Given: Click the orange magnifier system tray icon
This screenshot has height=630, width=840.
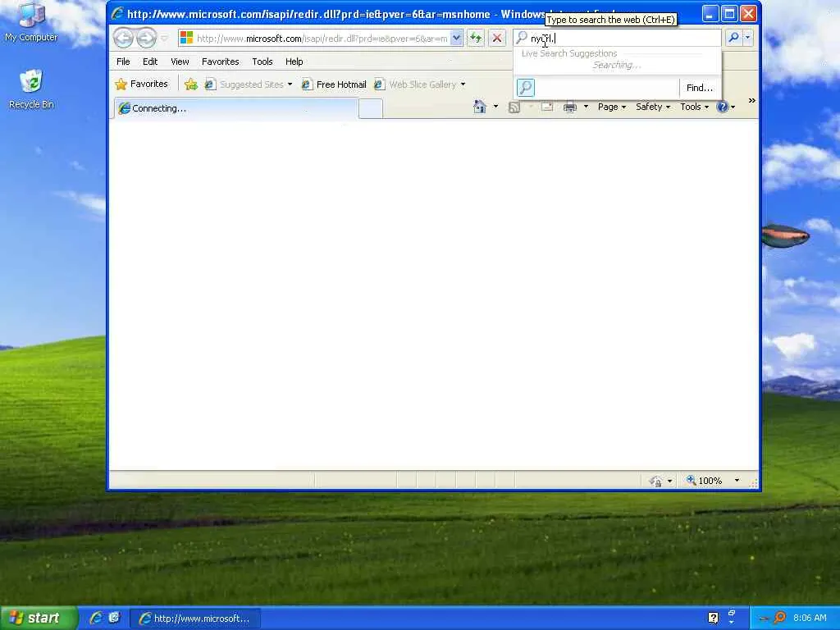Looking at the screenshot, I should (x=780, y=619).
